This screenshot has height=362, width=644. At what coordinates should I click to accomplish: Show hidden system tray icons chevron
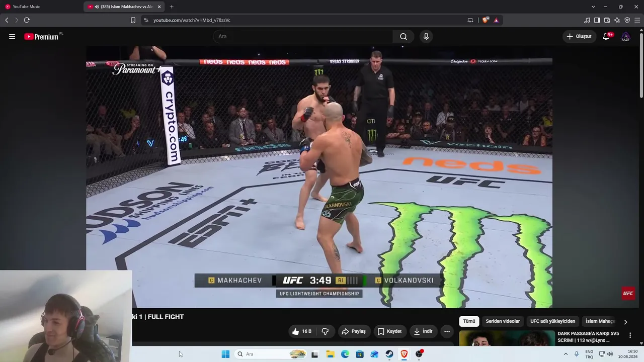click(x=566, y=354)
